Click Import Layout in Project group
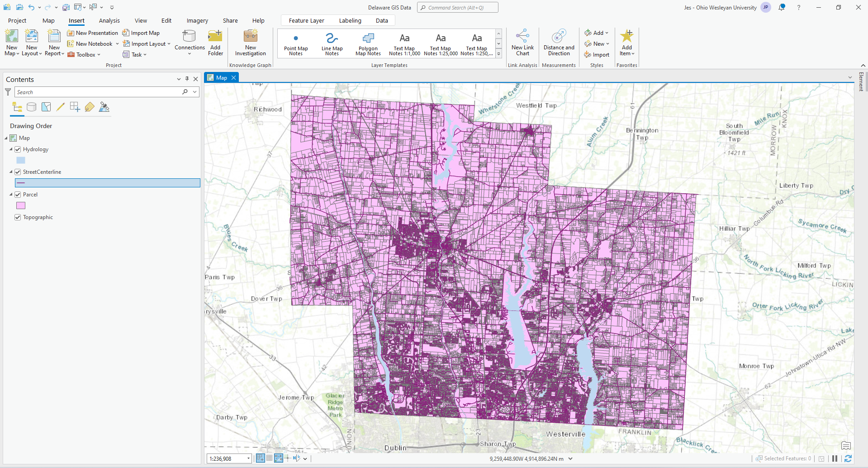868x468 pixels. coord(146,43)
